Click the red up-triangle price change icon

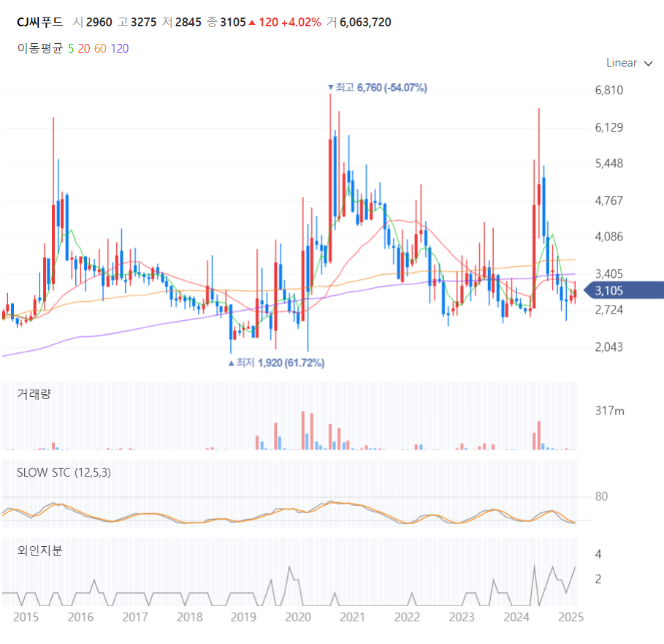[252, 23]
